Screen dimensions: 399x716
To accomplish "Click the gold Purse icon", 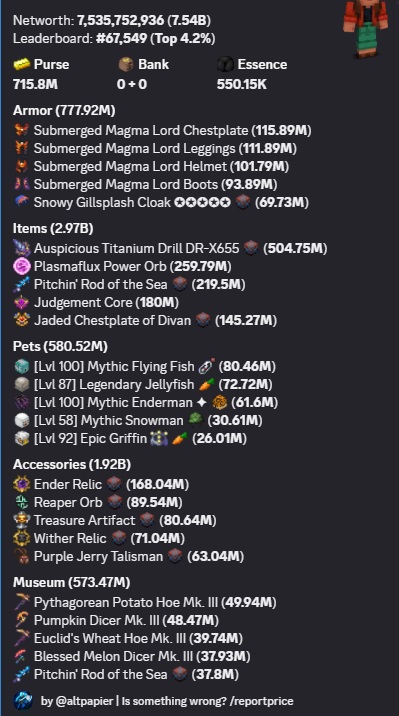I will point(22,65).
